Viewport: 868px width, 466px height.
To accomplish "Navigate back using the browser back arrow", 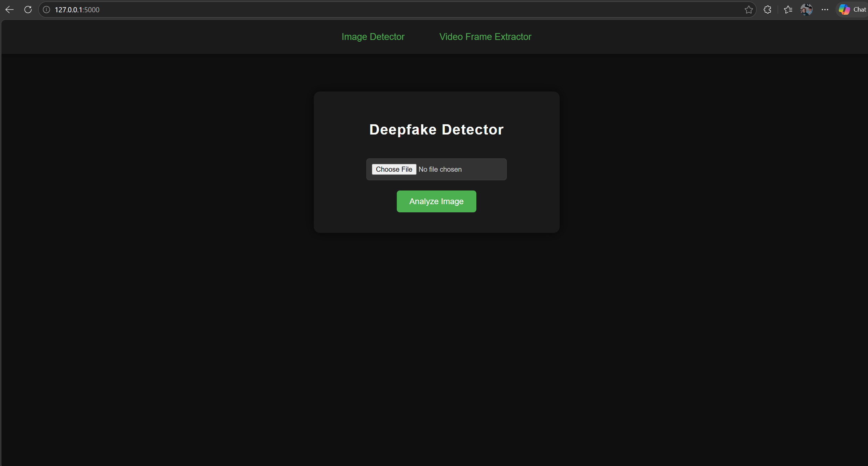I will point(9,9).
